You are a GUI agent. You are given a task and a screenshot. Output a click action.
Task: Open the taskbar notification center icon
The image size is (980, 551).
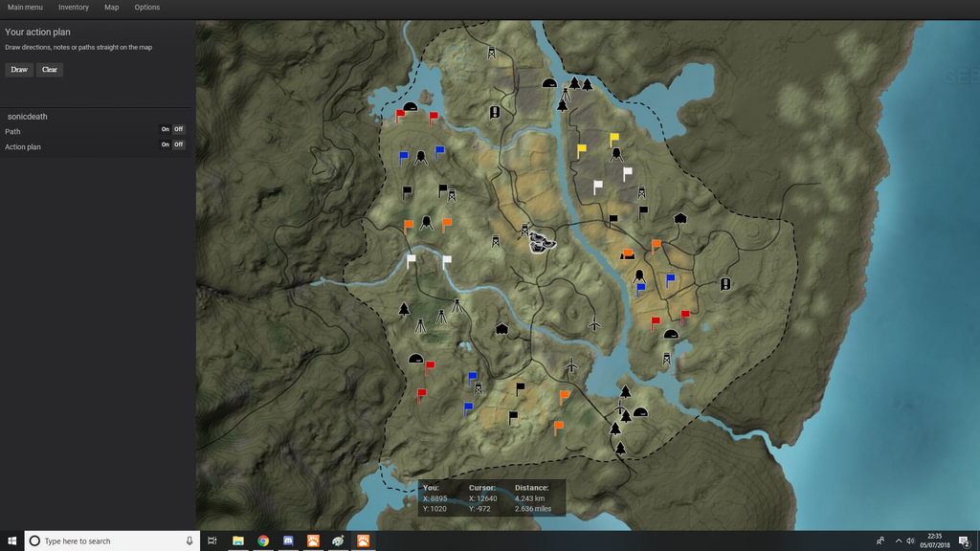[x=965, y=541]
